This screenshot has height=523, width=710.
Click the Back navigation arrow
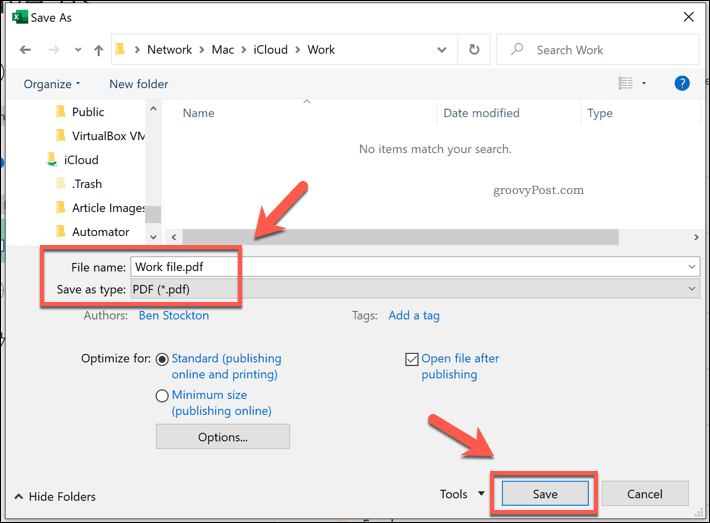[25, 50]
